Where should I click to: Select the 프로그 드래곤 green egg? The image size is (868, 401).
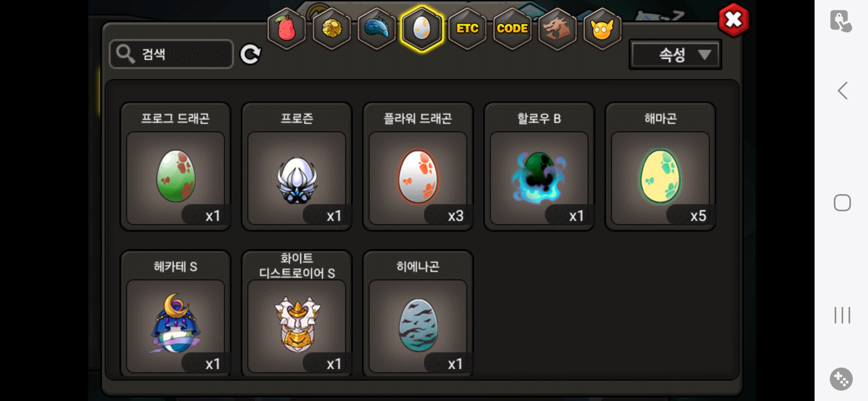coord(175,166)
